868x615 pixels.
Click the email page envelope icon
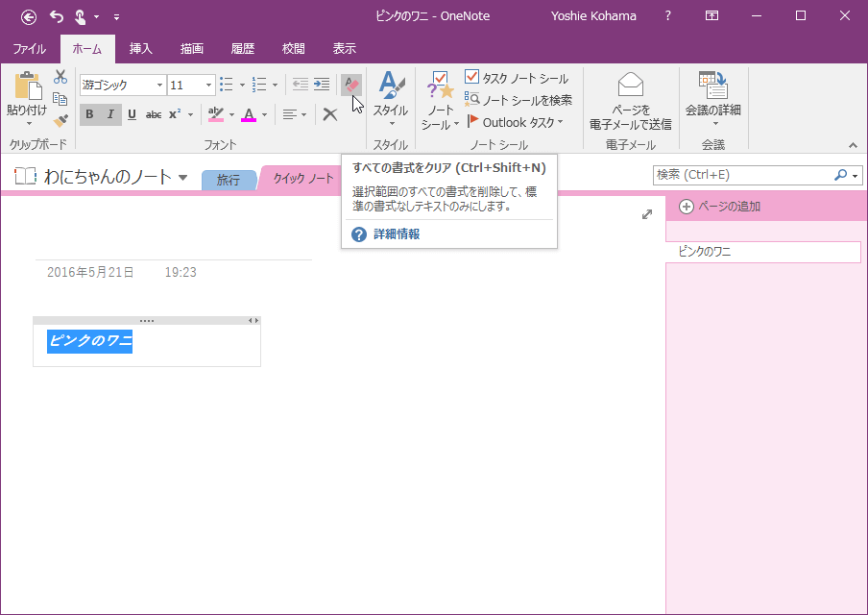630,85
